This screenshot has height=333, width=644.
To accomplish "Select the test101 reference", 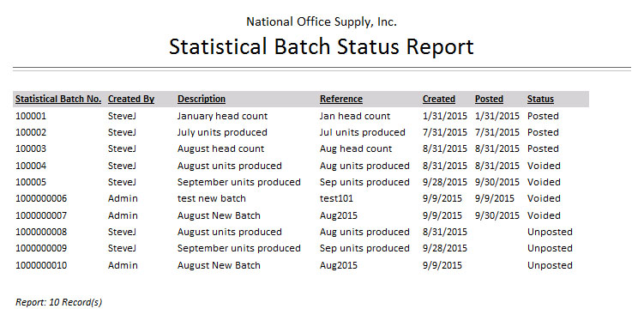I will point(336,198).
